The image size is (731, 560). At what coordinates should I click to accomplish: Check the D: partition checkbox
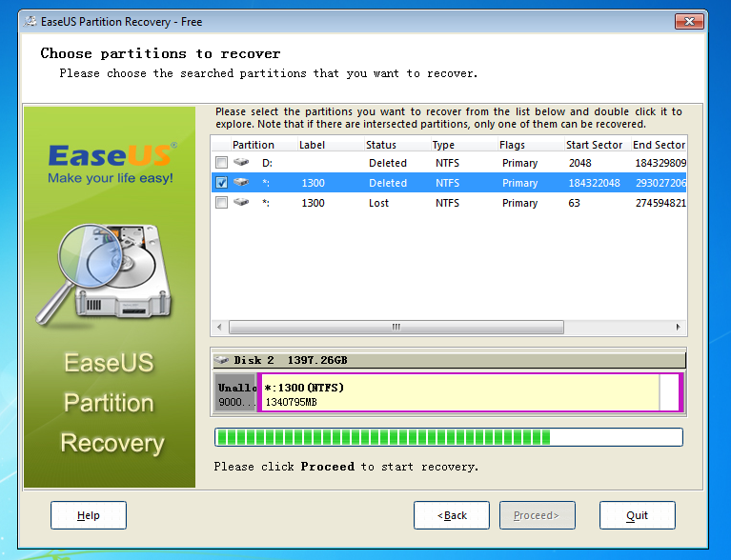[221, 163]
